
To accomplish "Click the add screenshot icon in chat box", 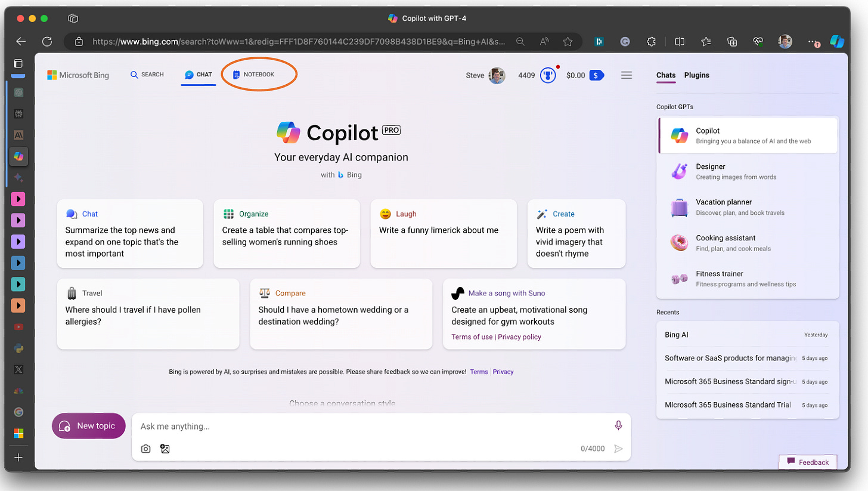I will point(165,449).
